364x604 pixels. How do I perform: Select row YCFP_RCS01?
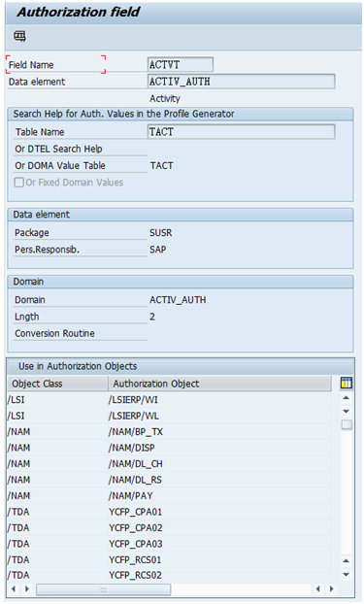(169, 559)
